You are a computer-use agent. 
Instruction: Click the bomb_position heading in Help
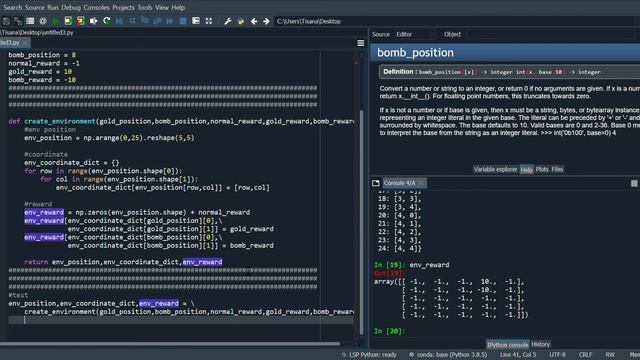tap(415, 53)
